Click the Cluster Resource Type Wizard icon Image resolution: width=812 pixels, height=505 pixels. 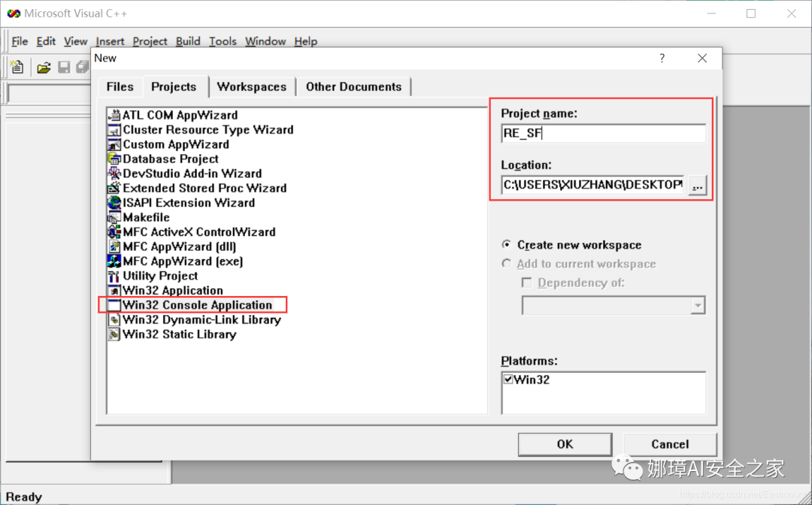[x=114, y=130]
